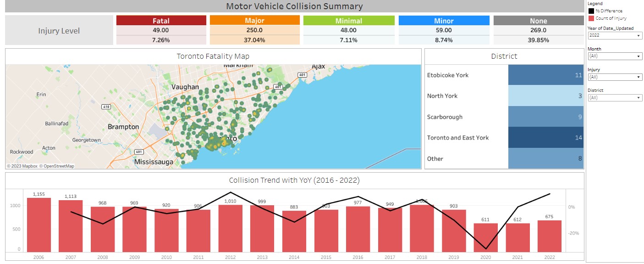This screenshot has height=264, width=644.
Task: Open the Injury filter dropdown
Action: tap(614, 77)
